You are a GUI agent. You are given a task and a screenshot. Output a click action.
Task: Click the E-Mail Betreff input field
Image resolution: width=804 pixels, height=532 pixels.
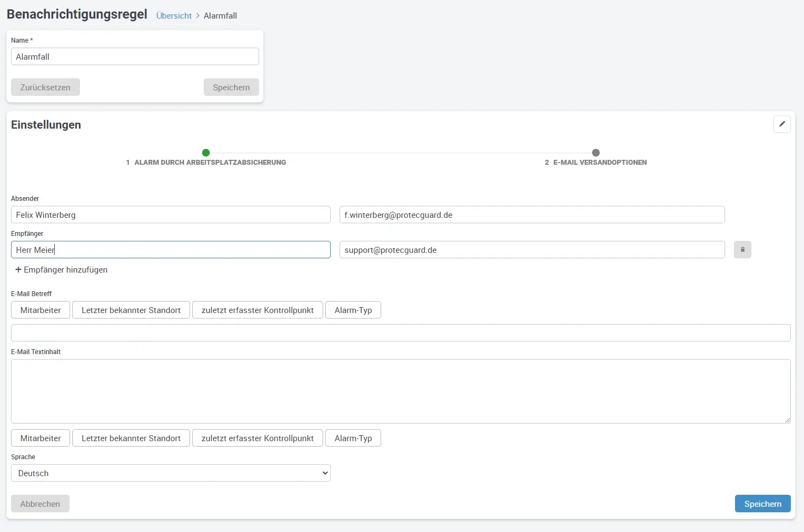pyautogui.click(x=400, y=333)
